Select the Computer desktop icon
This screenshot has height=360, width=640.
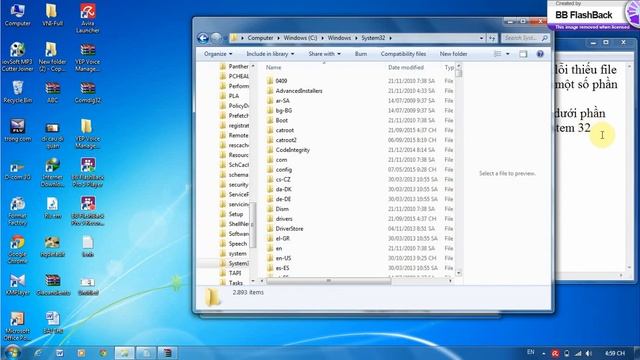click(x=18, y=15)
